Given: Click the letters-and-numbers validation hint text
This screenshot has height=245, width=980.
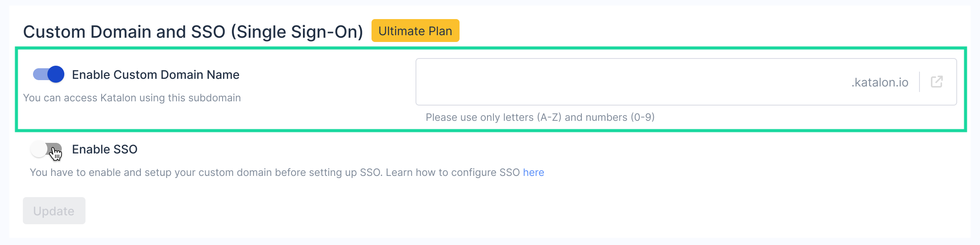Looking at the screenshot, I should point(540,117).
